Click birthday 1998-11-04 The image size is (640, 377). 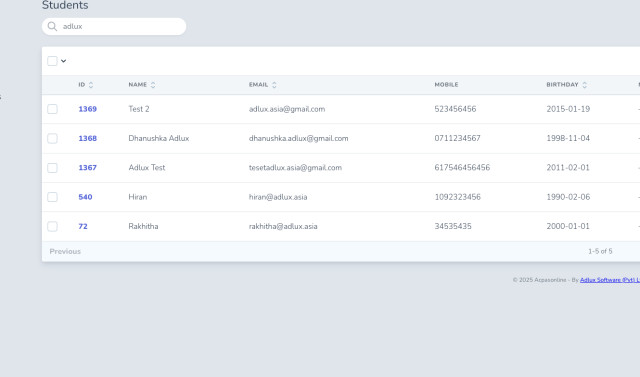[568, 138]
